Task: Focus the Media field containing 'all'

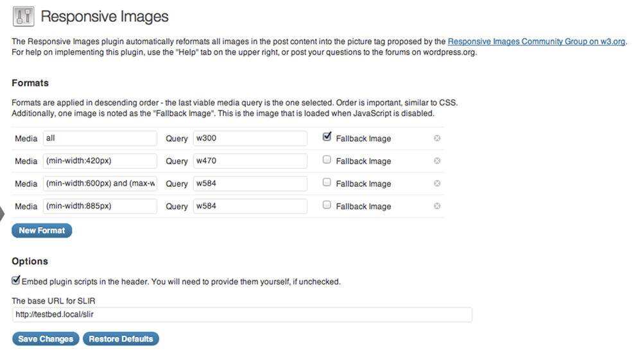Action: coord(100,138)
